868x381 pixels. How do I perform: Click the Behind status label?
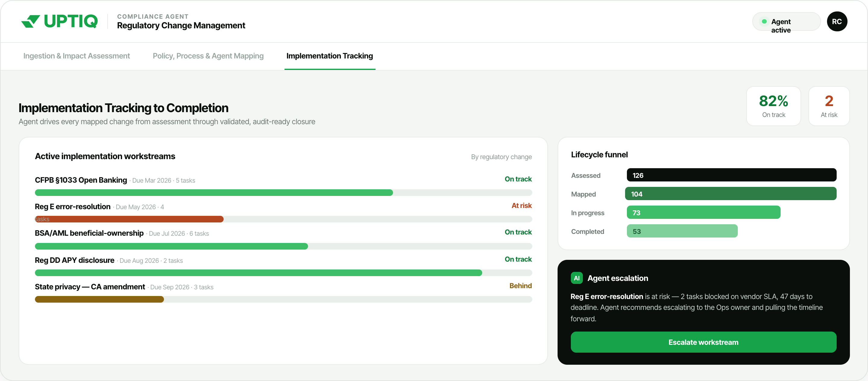[520, 286]
